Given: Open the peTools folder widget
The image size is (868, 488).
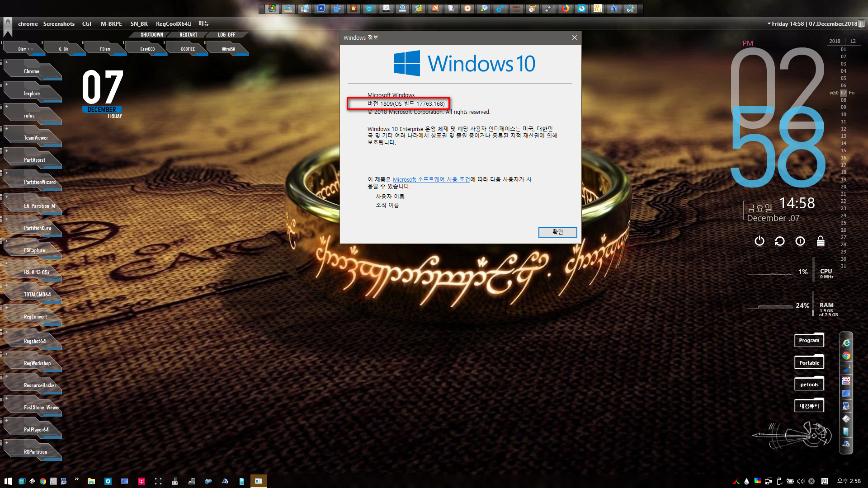Looking at the screenshot, I should click(809, 385).
